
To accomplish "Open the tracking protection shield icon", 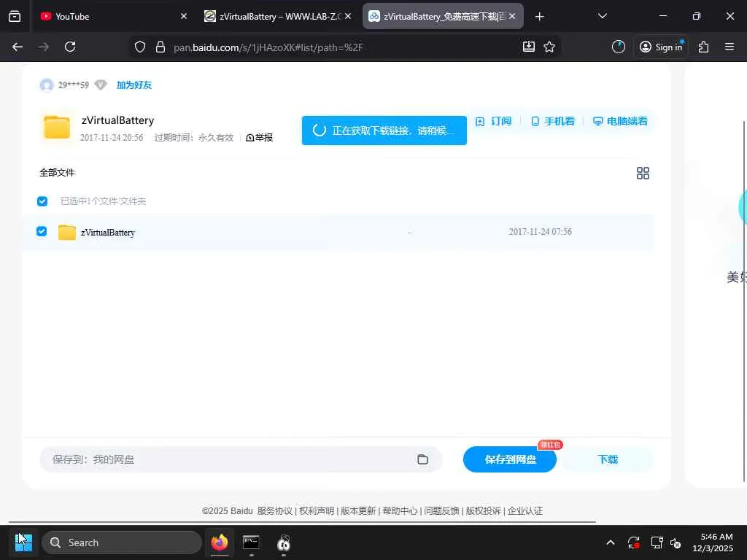I will (139, 47).
